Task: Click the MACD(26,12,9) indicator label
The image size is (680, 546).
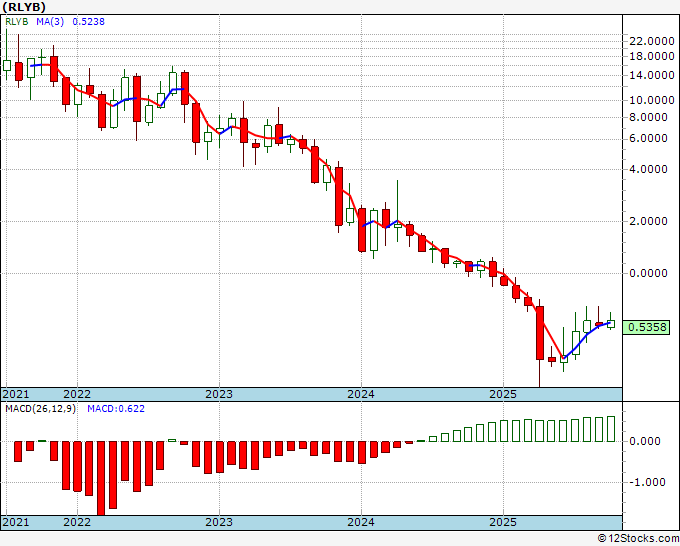Action: (x=40, y=409)
